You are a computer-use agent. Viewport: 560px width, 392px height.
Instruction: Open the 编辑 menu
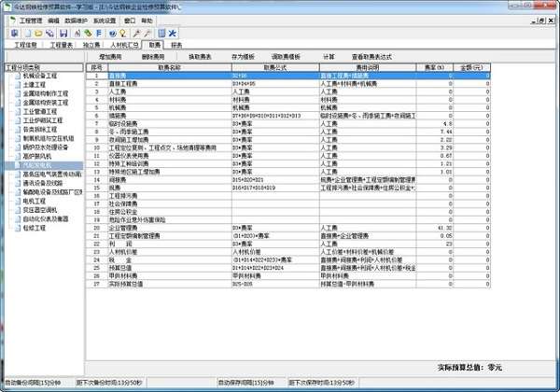(53, 21)
